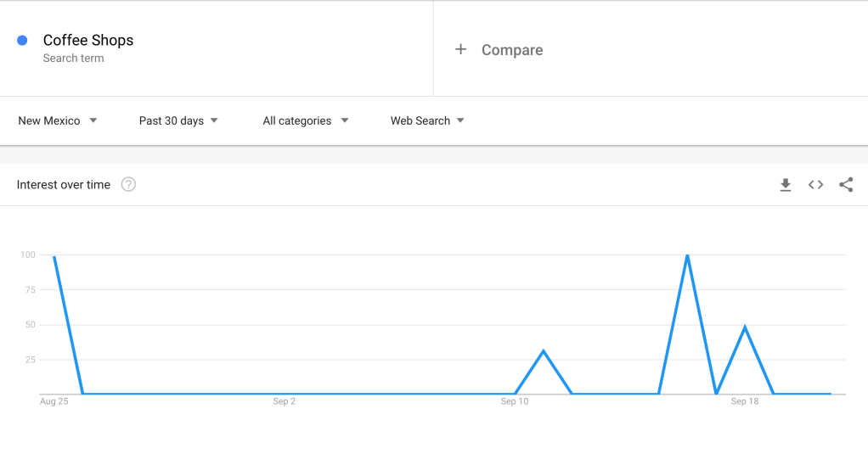Viewport: 868px width, 459px height.
Task: Select the Sep 18 date label
Action: coord(745,401)
